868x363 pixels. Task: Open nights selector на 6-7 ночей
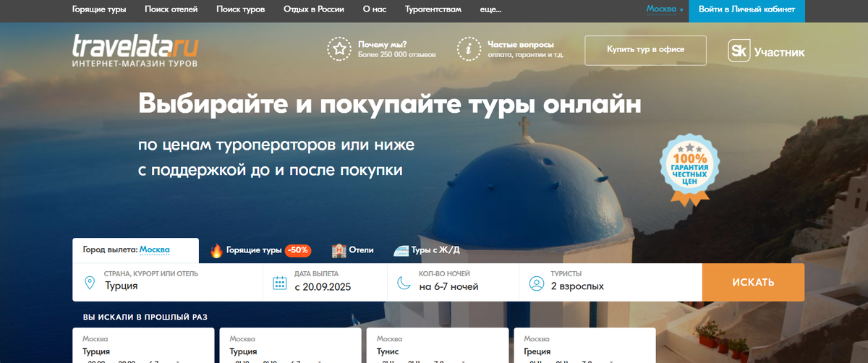(454, 282)
